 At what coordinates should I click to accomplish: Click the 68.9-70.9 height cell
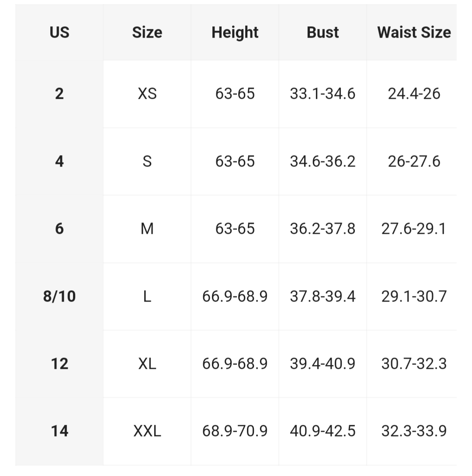235,431
